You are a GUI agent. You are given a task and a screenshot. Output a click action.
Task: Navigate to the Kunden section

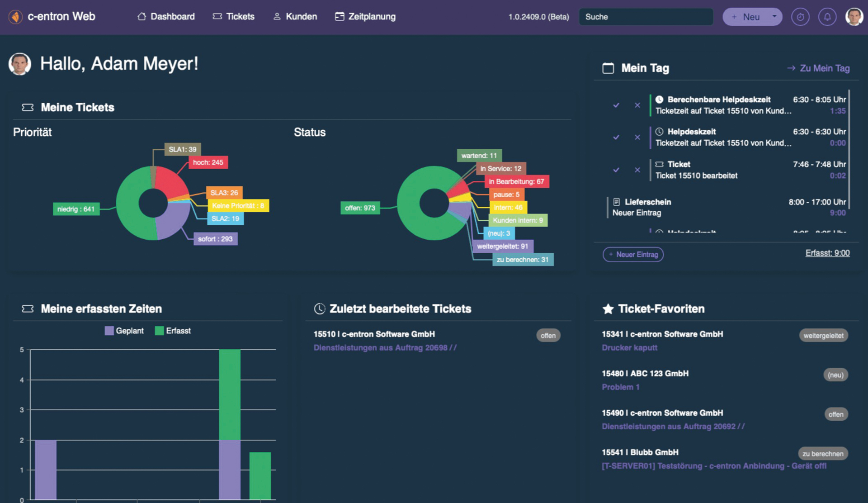[295, 16]
